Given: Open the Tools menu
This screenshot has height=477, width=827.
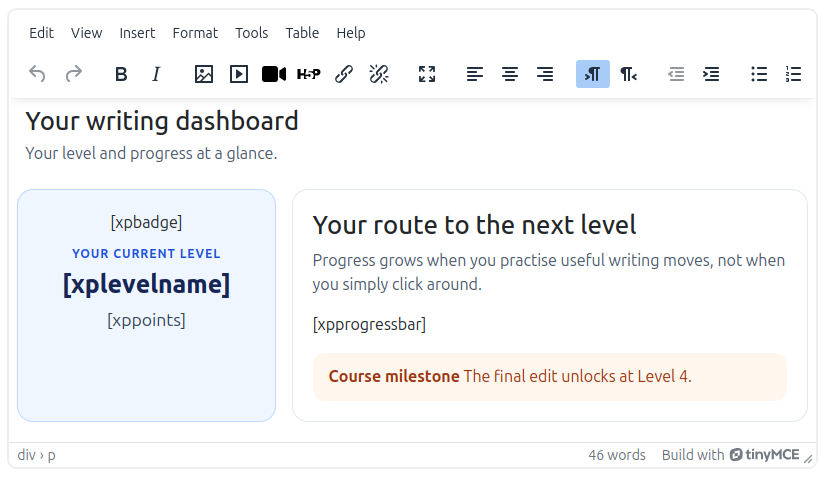Looking at the screenshot, I should 252,33.
